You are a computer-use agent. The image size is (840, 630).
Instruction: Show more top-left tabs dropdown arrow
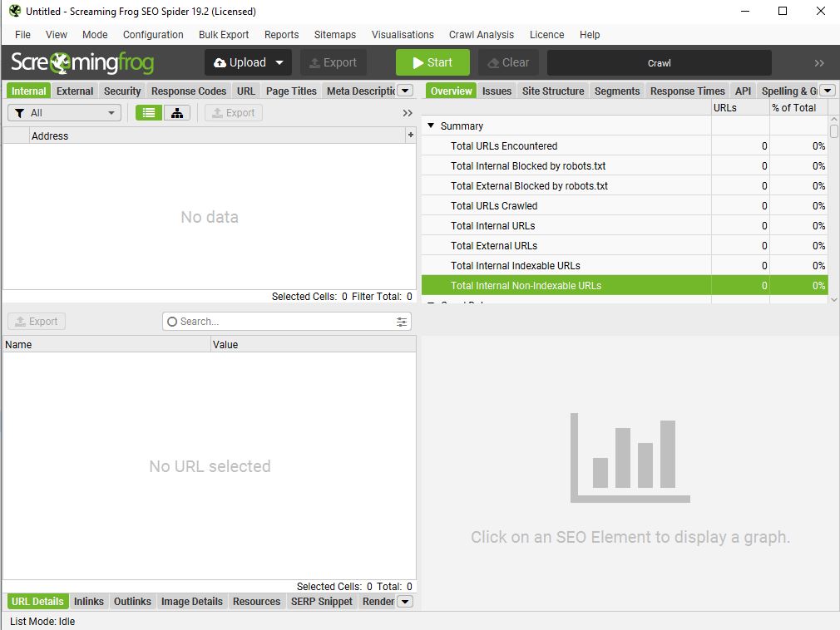[405, 91]
